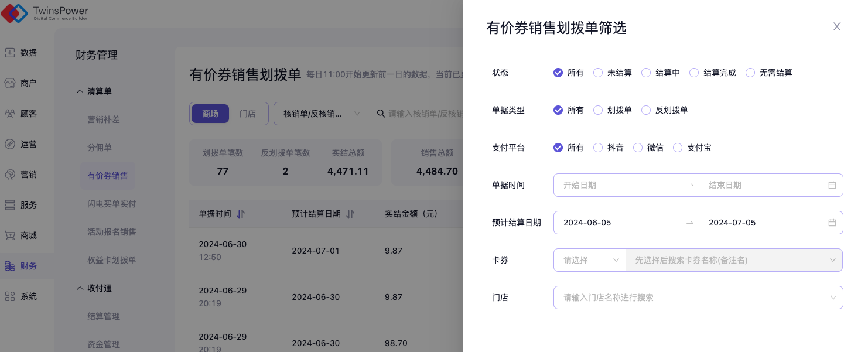Click the 数据 chart icon in sidebar
The image size is (868, 352).
10,53
